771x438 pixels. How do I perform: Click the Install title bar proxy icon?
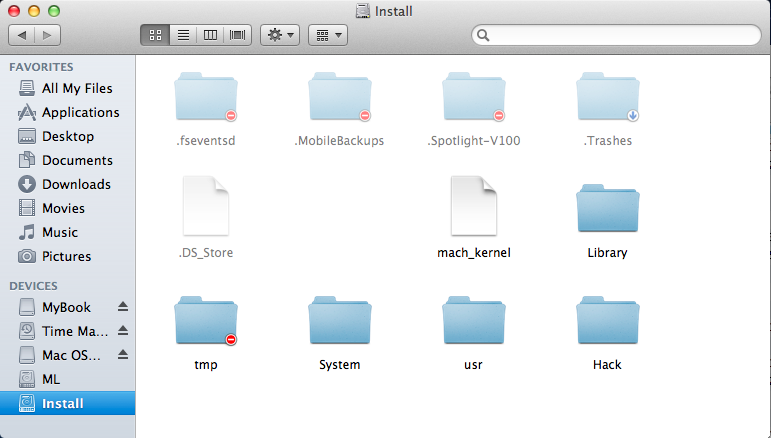pyautogui.click(x=363, y=11)
